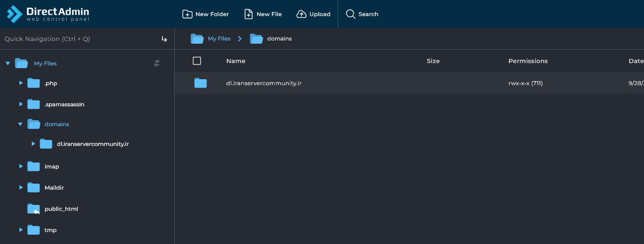Click the Quick Navigation enter arrow icon
The height and width of the screenshot is (244, 644).
(164, 39)
